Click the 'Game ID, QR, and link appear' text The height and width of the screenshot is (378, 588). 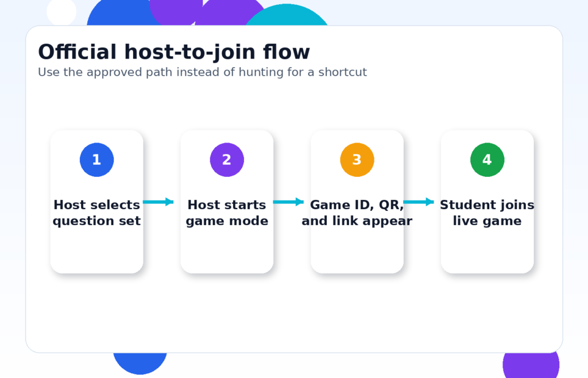[357, 213]
